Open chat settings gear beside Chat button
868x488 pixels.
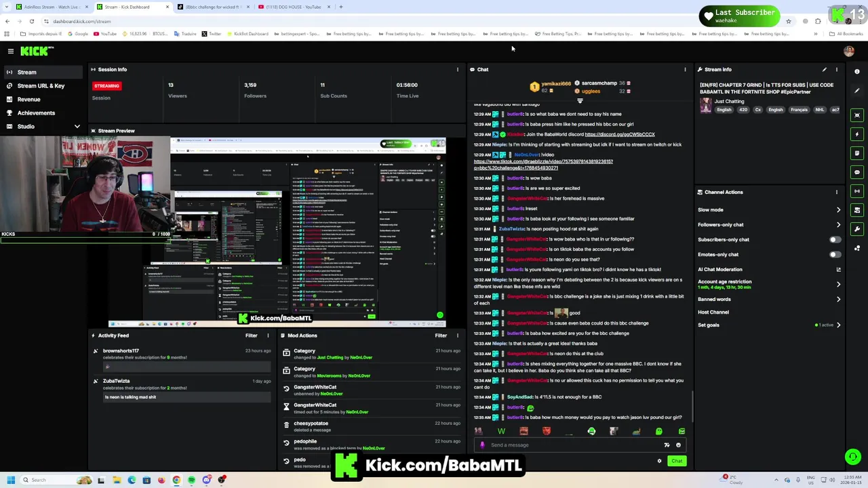point(659,461)
